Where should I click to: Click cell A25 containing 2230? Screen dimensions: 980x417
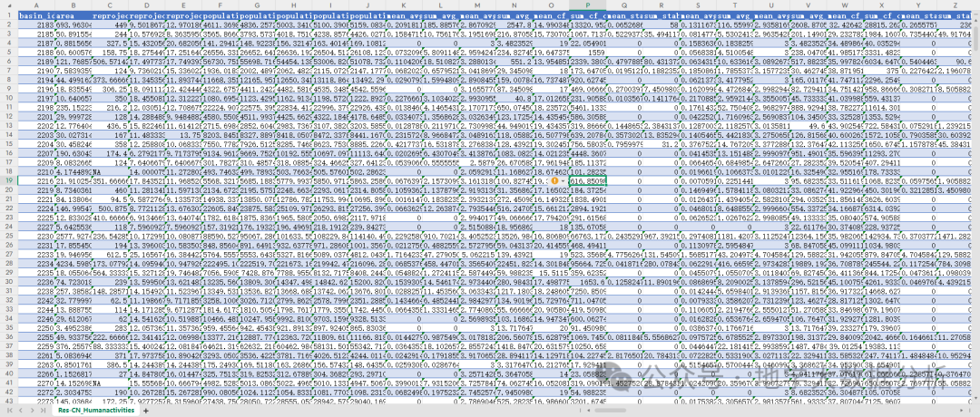[x=35, y=237]
